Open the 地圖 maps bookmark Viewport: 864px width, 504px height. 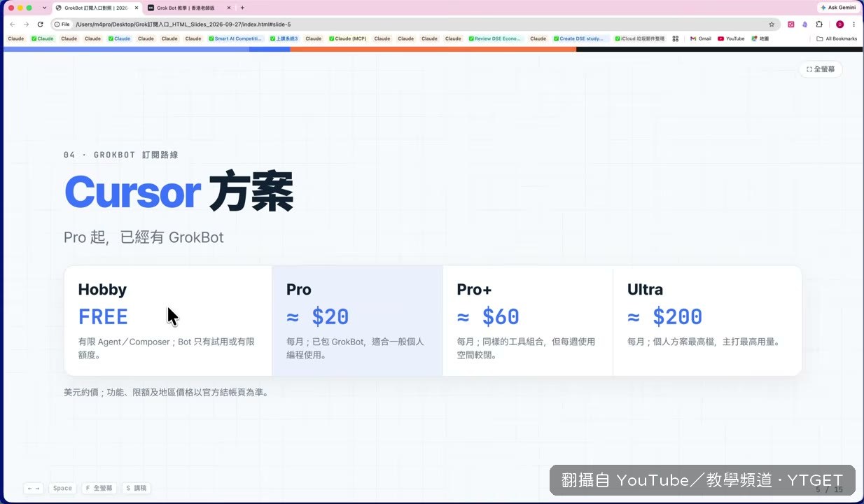(x=760, y=38)
